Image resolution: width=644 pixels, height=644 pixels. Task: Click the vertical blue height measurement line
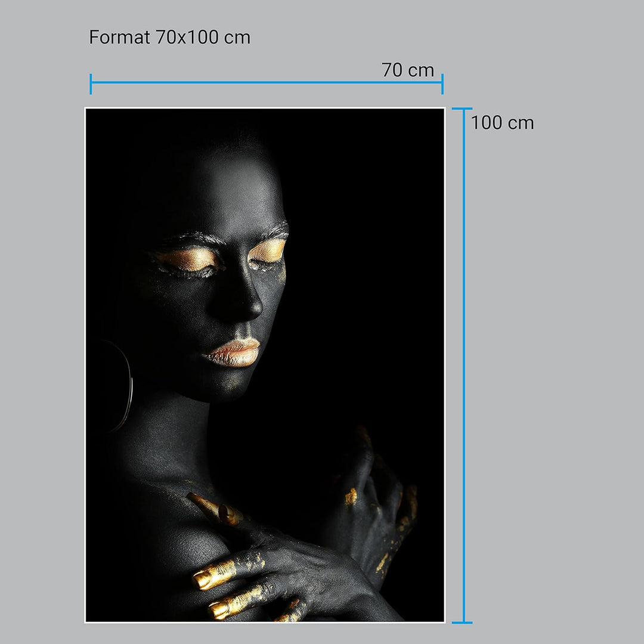[x=463, y=364]
